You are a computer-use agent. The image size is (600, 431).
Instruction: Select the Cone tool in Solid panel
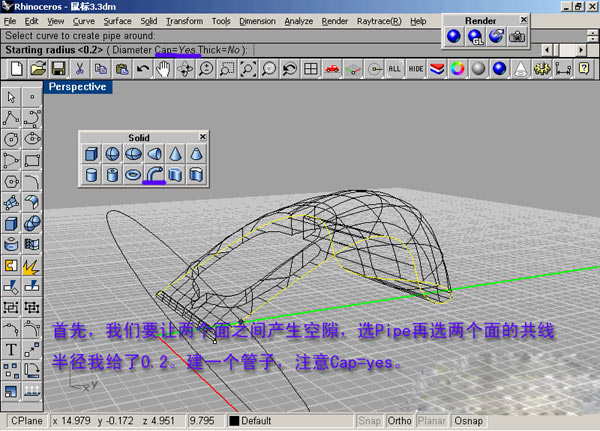(x=175, y=154)
